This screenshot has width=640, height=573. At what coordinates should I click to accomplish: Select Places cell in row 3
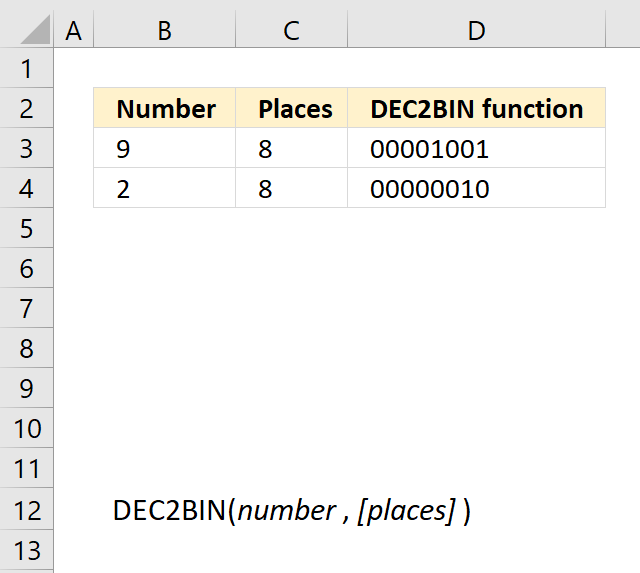[291, 148]
